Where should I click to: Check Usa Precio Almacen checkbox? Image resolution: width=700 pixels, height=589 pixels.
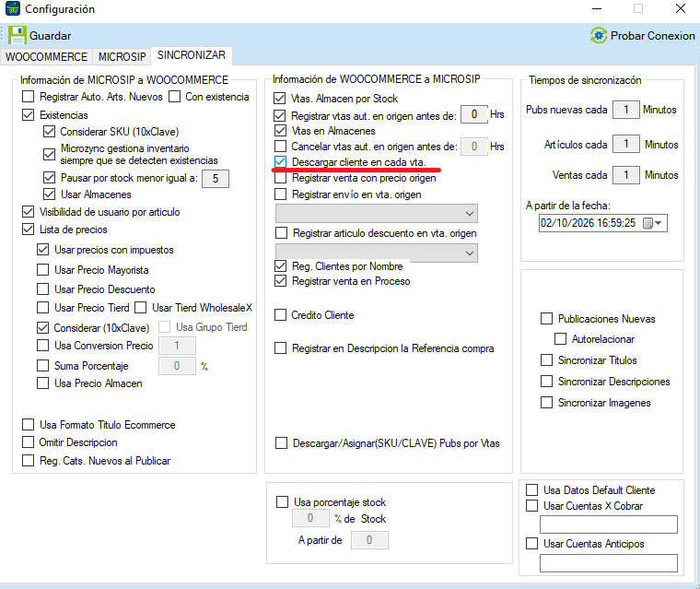point(43,383)
